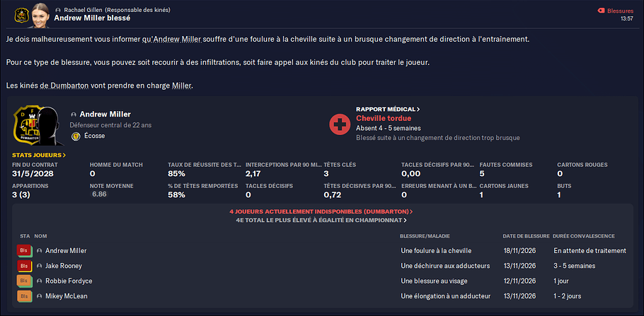Open the Rapport Médical section

tap(388, 110)
